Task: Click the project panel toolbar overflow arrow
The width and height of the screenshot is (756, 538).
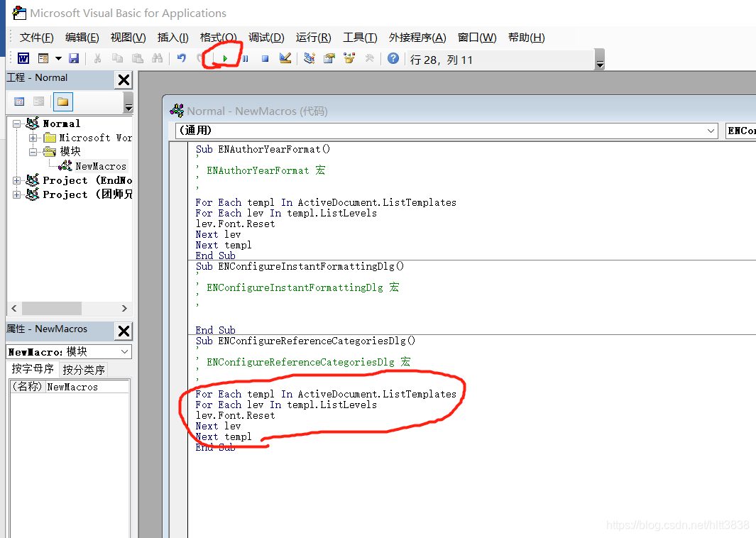Action: 128,103
